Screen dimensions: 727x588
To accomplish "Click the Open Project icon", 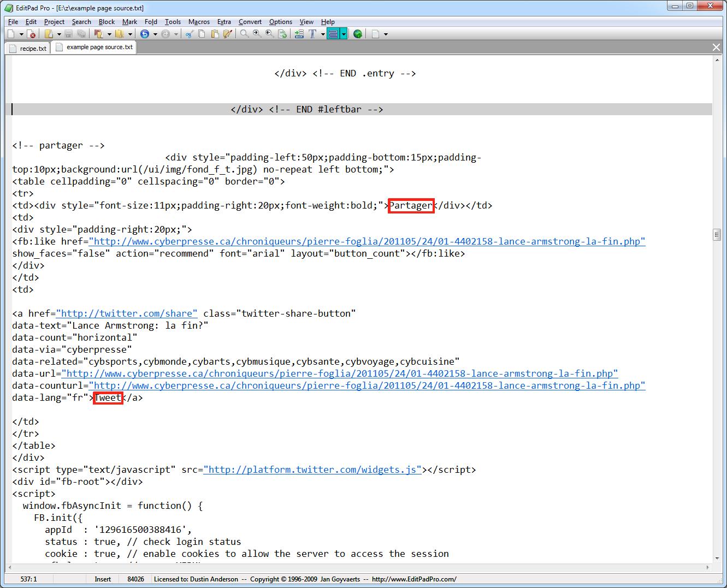I will [x=99, y=34].
